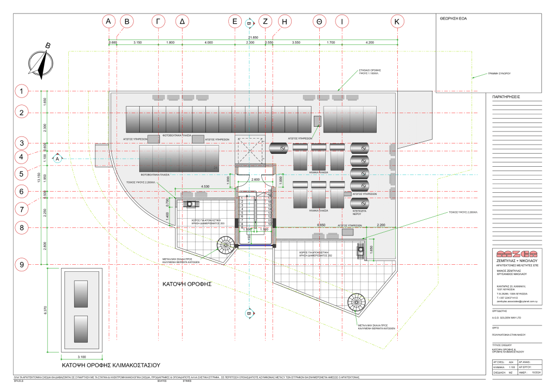Click the row grid bubble numbered 1

pyautogui.click(x=21, y=91)
